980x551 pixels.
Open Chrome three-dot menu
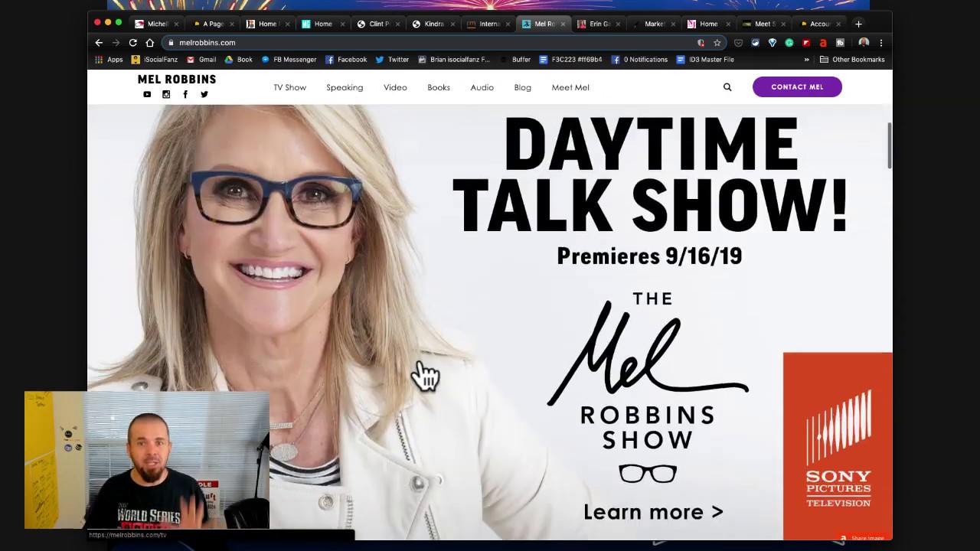pos(881,43)
